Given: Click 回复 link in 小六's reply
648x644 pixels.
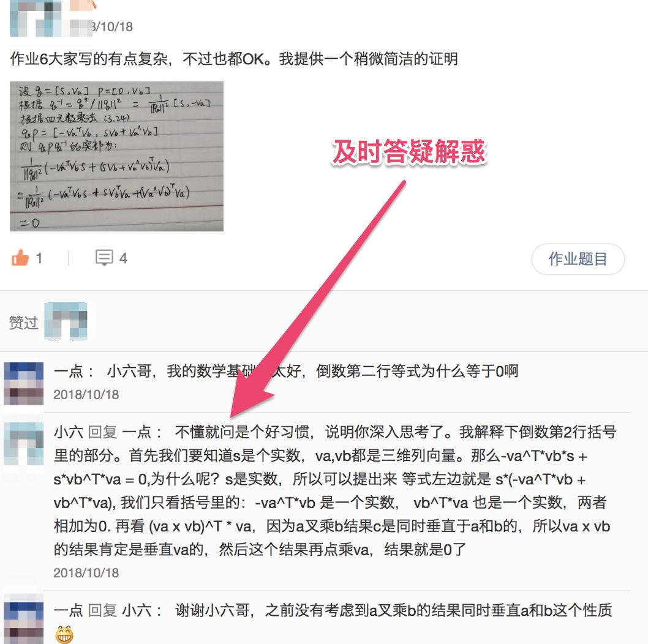Looking at the screenshot, I should (102, 432).
